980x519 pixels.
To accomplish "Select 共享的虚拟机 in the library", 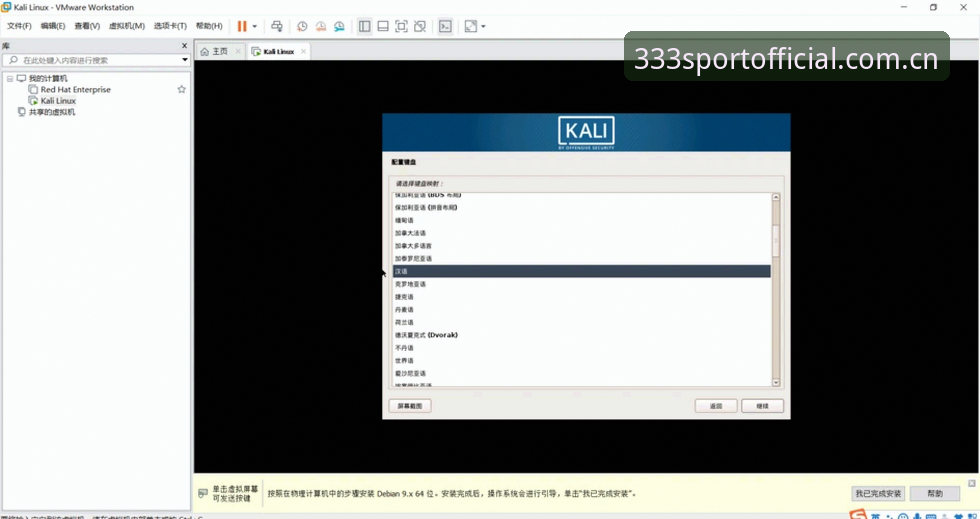I will point(52,112).
